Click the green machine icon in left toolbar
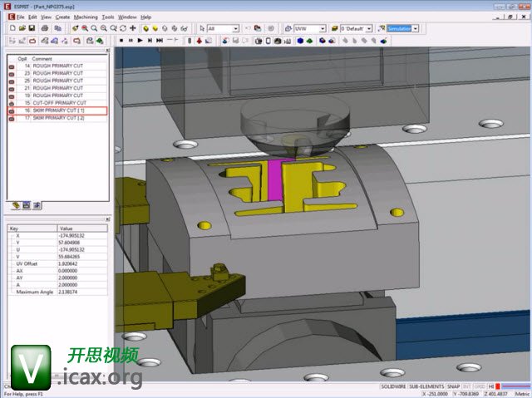532x398 pixels. coord(100,41)
